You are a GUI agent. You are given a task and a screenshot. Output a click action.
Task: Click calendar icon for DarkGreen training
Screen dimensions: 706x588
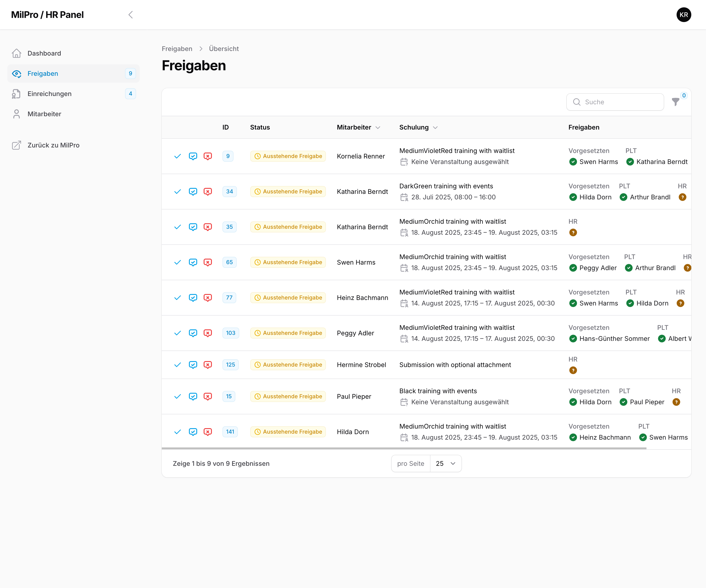(x=404, y=197)
